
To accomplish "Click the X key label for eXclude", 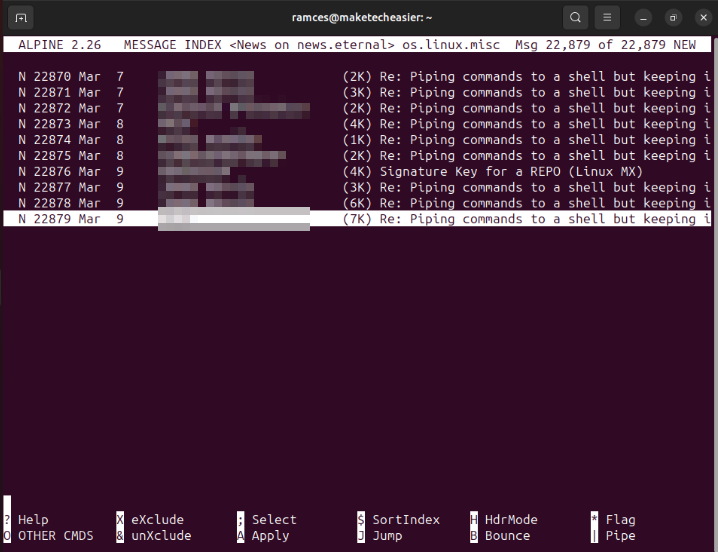I will pos(120,519).
